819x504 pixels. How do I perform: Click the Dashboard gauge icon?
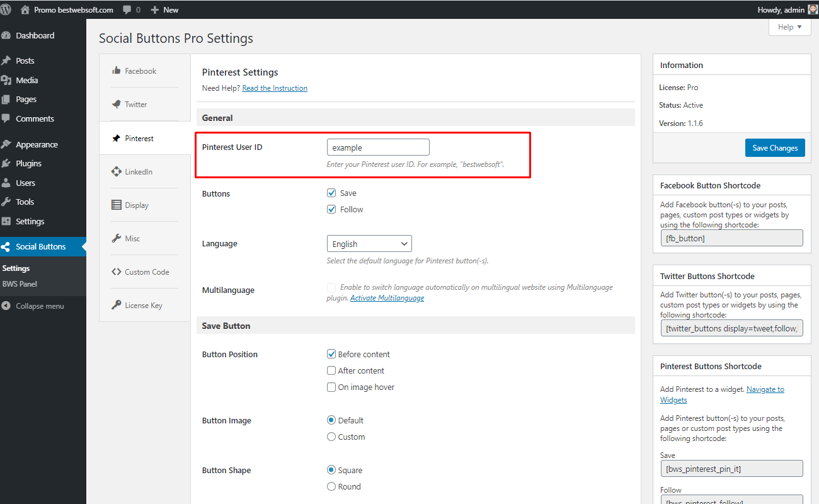tap(6, 35)
